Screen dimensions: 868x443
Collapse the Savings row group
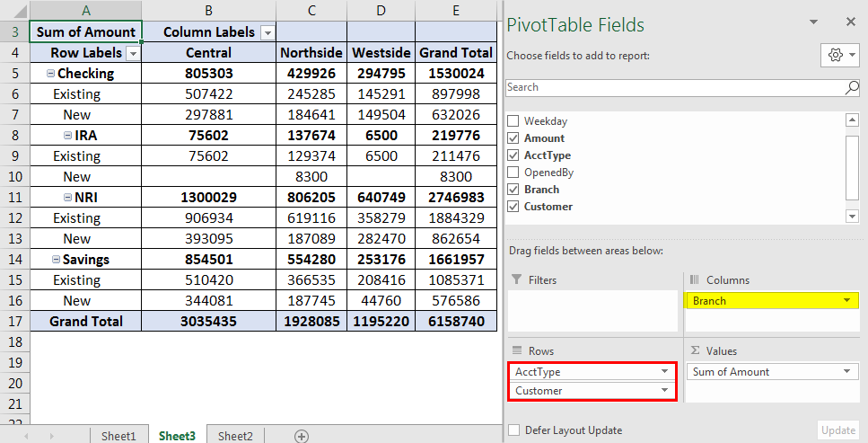tap(56, 259)
